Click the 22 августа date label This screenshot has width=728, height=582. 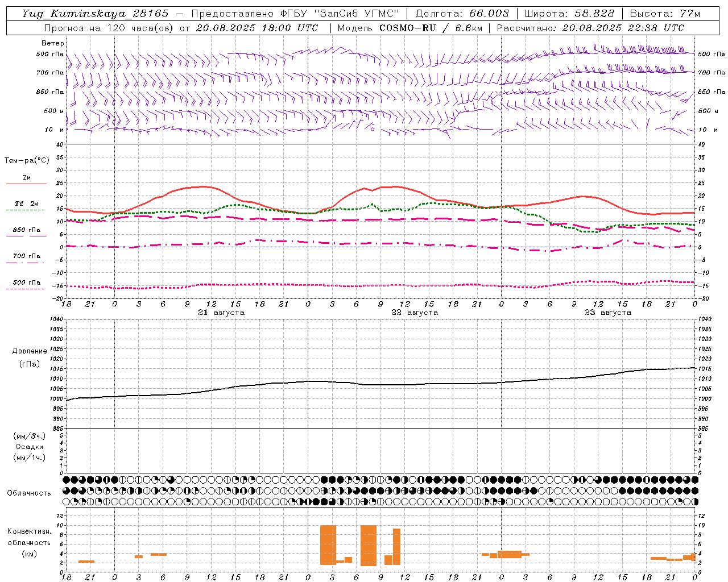415,313
